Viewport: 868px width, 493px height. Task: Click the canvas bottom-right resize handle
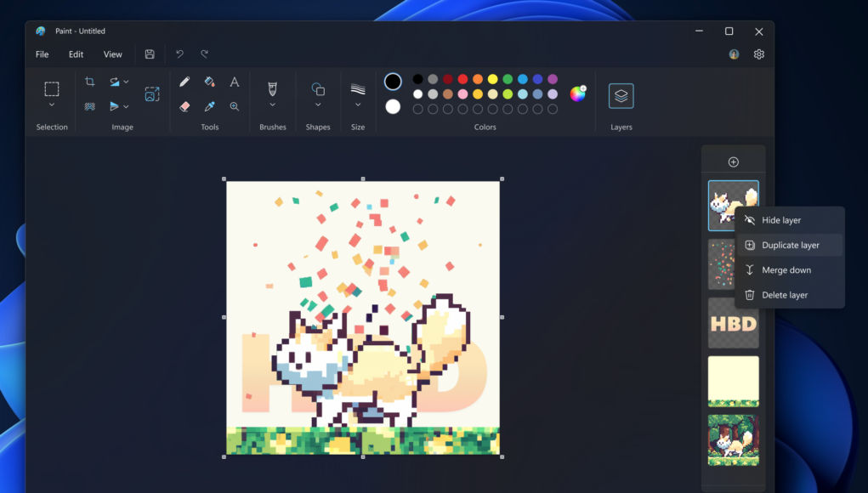pyautogui.click(x=502, y=457)
